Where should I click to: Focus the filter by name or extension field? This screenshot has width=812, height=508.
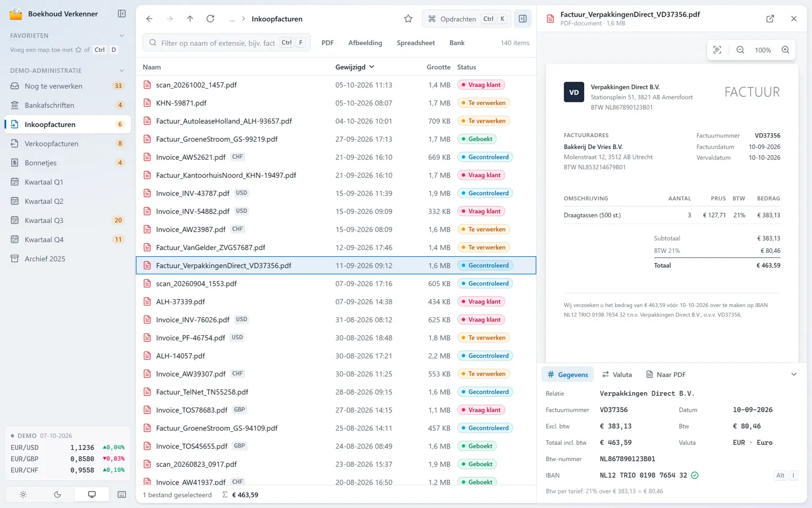point(227,43)
